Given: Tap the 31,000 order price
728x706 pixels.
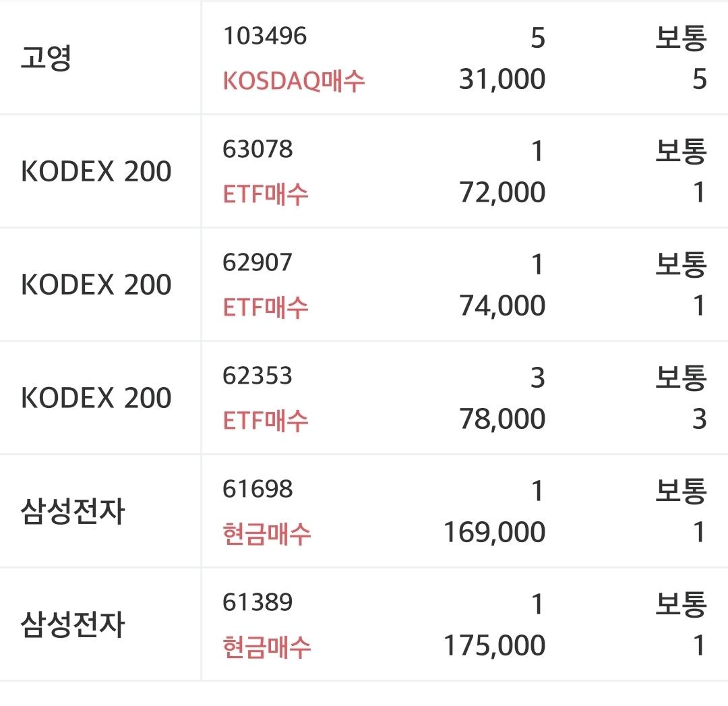Looking at the screenshot, I should pos(502,80).
